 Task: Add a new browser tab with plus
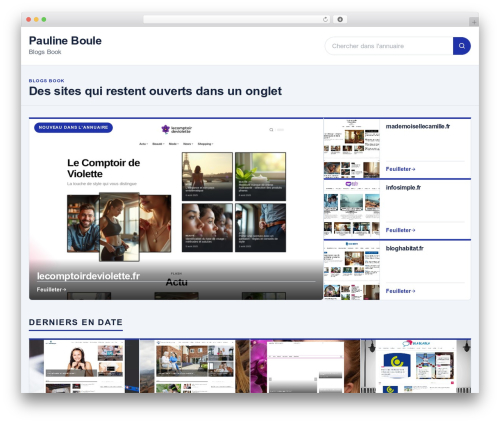point(474,22)
